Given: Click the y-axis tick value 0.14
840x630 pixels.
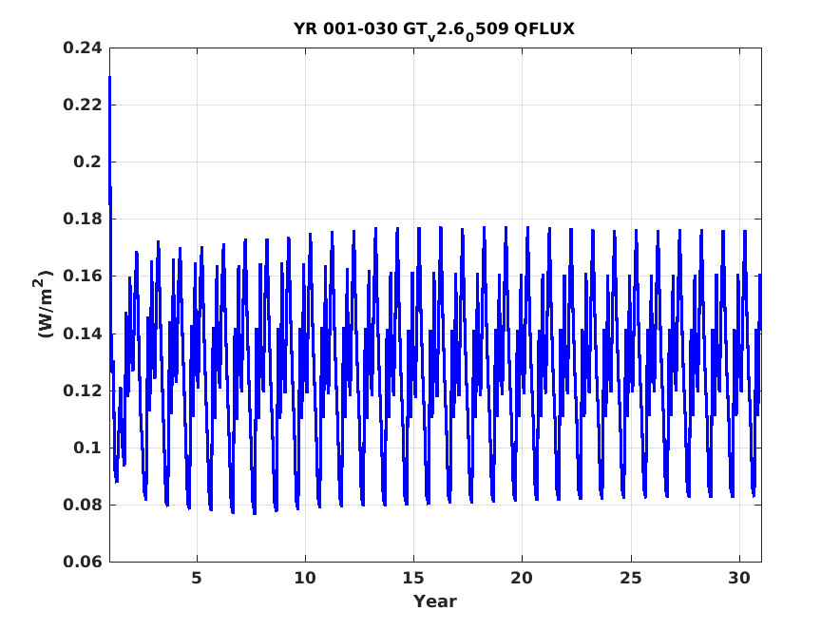Looking at the screenshot, I should (83, 334).
